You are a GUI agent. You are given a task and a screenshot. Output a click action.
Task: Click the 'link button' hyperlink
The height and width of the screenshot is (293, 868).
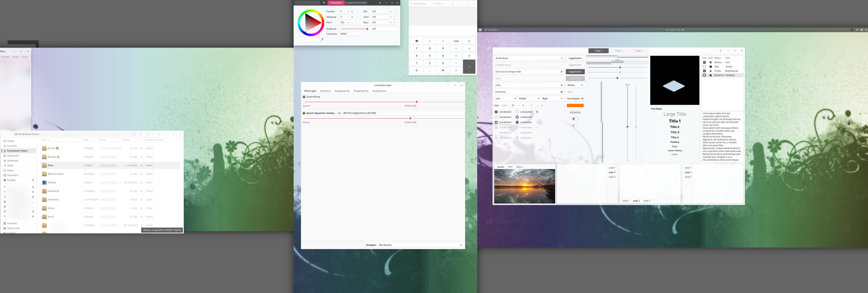[575, 112]
